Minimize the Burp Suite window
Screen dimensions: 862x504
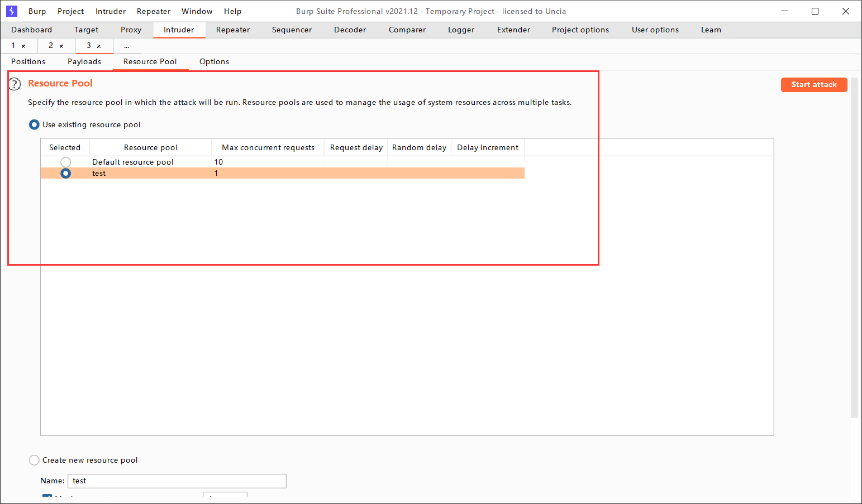pyautogui.click(x=784, y=11)
